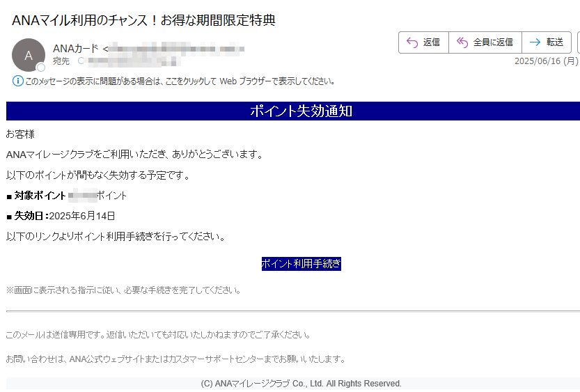Click the forward arrow icon in 転送
This screenshot has width=580, height=392.
(x=535, y=42)
